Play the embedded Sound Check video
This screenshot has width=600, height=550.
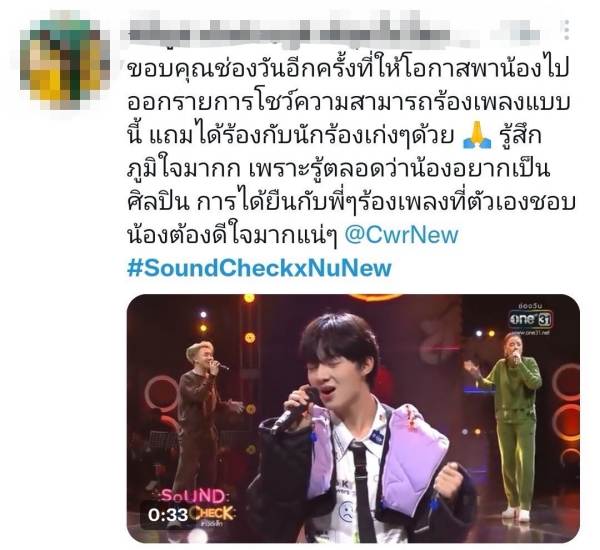353,418
